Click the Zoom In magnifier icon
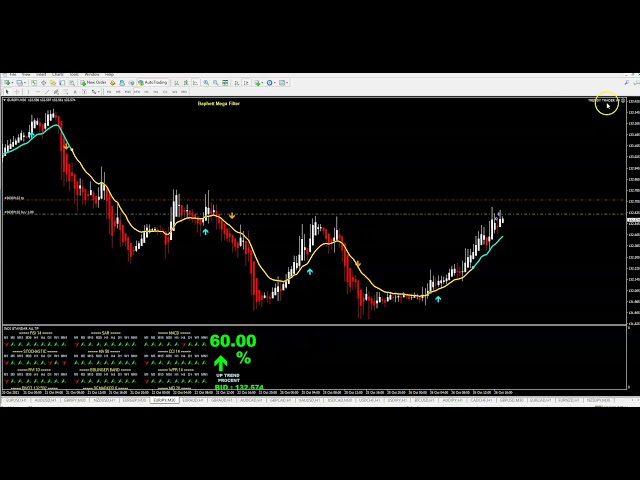This screenshot has width=640, height=480. pyautogui.click(x=206, y=82)
